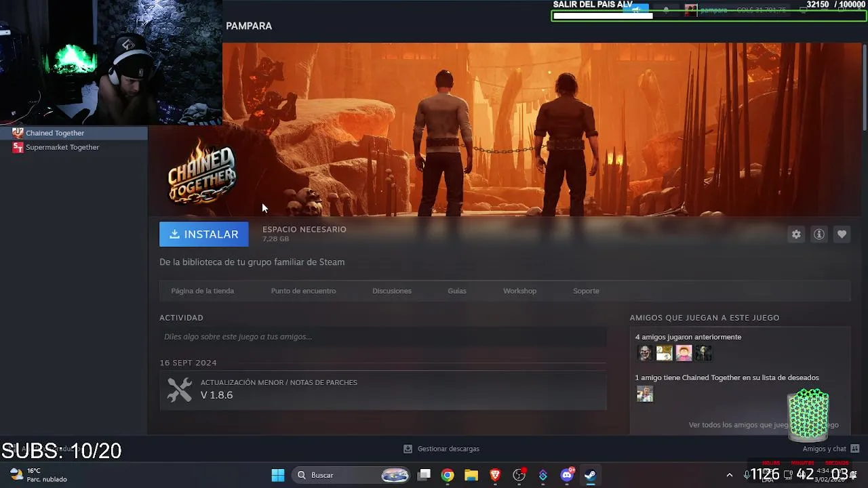Open the weather widget showing 16°C
The width and height of the screenshot is (868, 488).
[x=39, y=475]
